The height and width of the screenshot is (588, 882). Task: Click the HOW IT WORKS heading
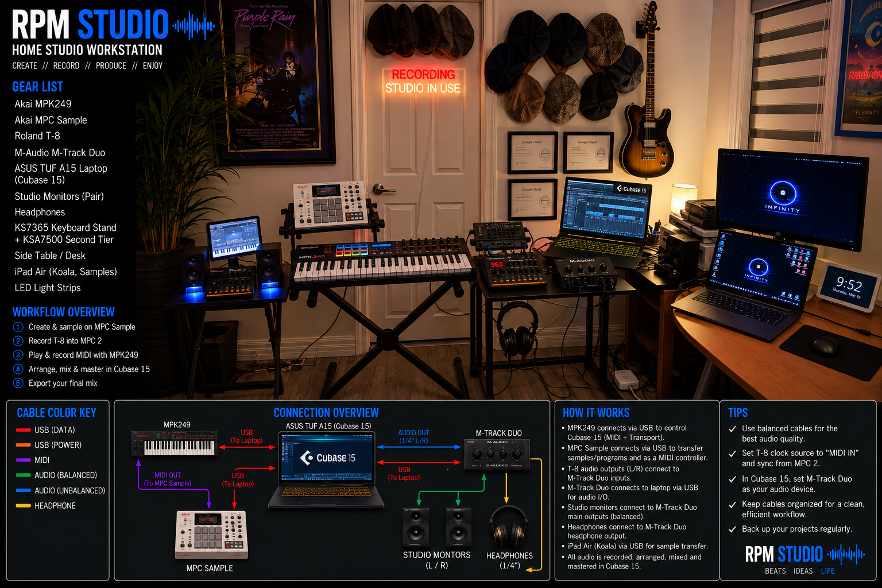point(596,413)
